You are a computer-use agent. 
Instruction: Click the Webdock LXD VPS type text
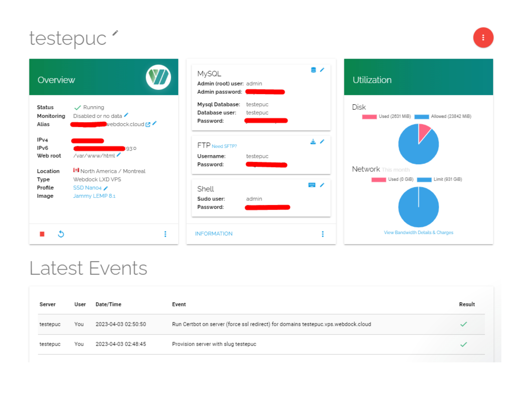coord(97,180)
